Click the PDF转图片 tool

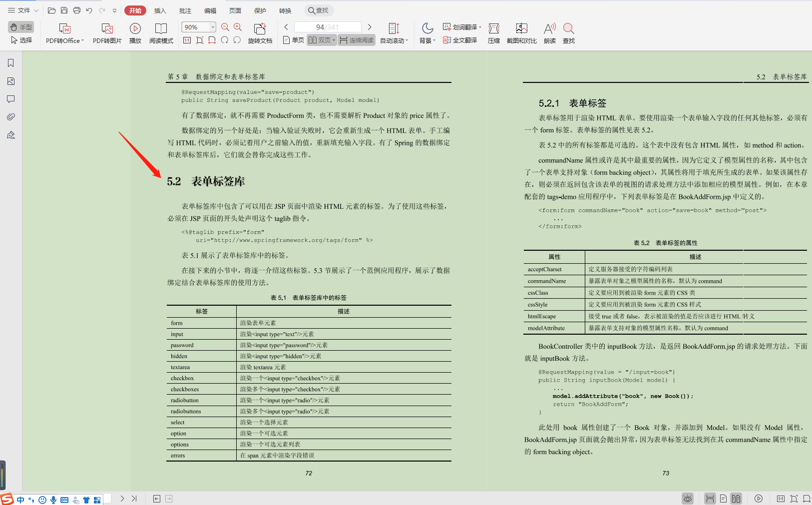[x=107, y=33]
